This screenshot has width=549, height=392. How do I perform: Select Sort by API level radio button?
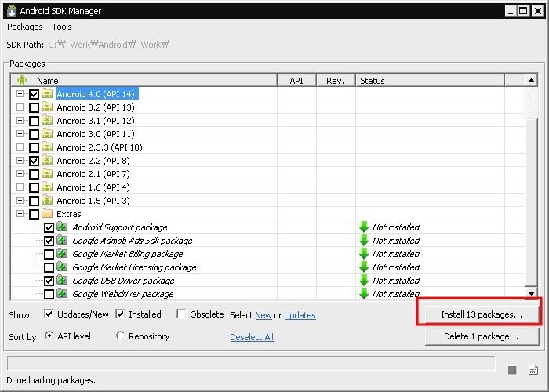(49, 336)
